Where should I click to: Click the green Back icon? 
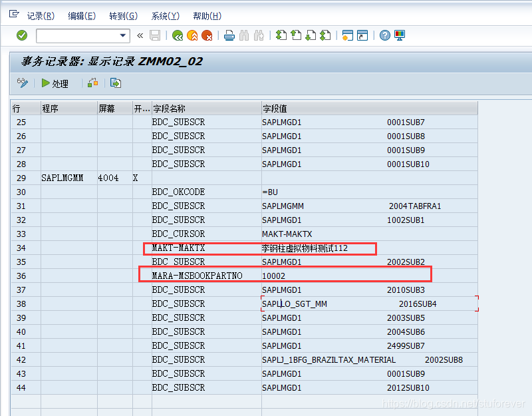point(178,35)
